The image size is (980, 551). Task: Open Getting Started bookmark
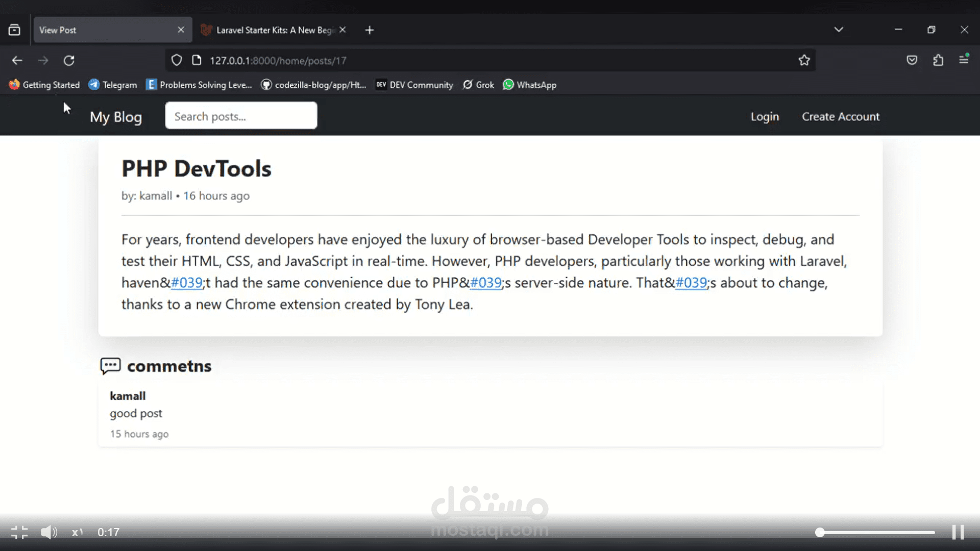44,85
